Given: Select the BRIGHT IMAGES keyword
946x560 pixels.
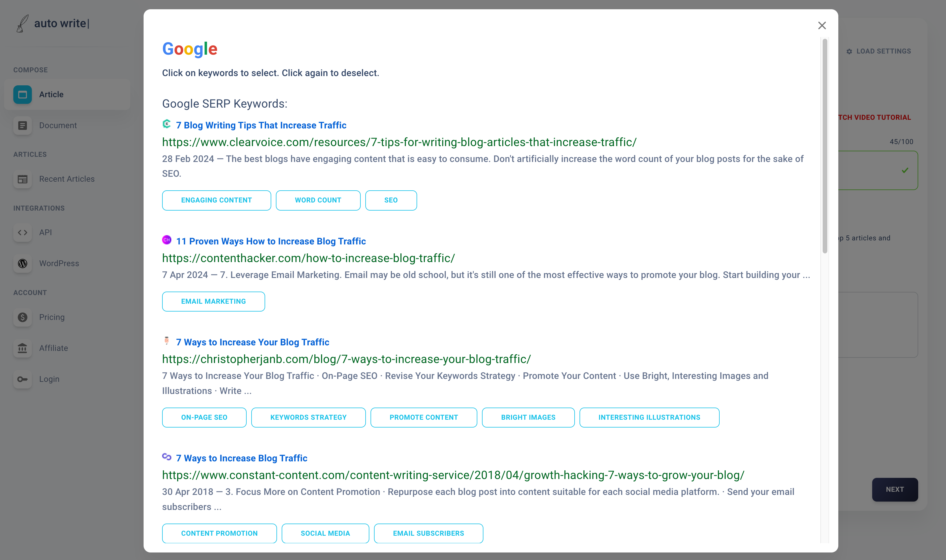Looking at the screenshot, I should point(528,417).
